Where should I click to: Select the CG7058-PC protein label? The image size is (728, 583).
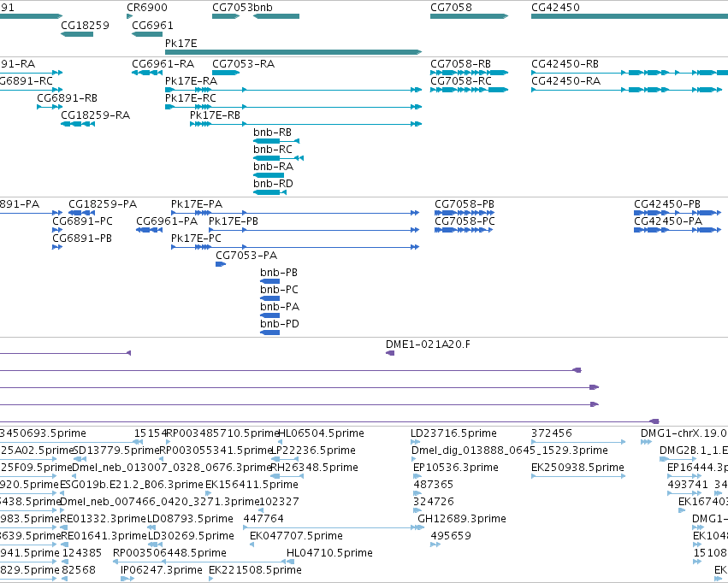465,221
